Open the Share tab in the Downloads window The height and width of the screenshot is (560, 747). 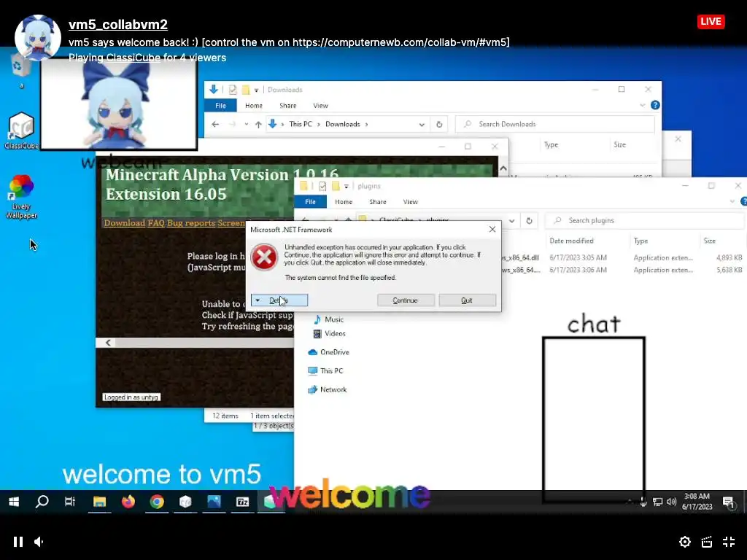coord(287,105)
